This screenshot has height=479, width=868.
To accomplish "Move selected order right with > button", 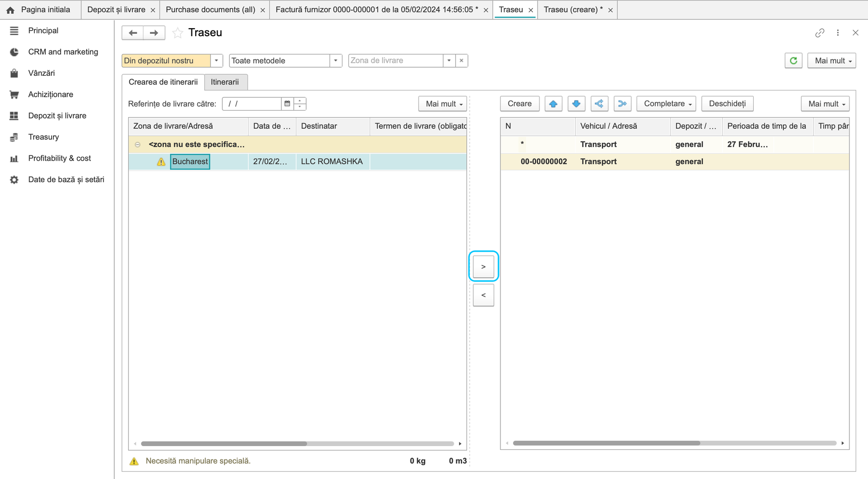I will point(483,266).
